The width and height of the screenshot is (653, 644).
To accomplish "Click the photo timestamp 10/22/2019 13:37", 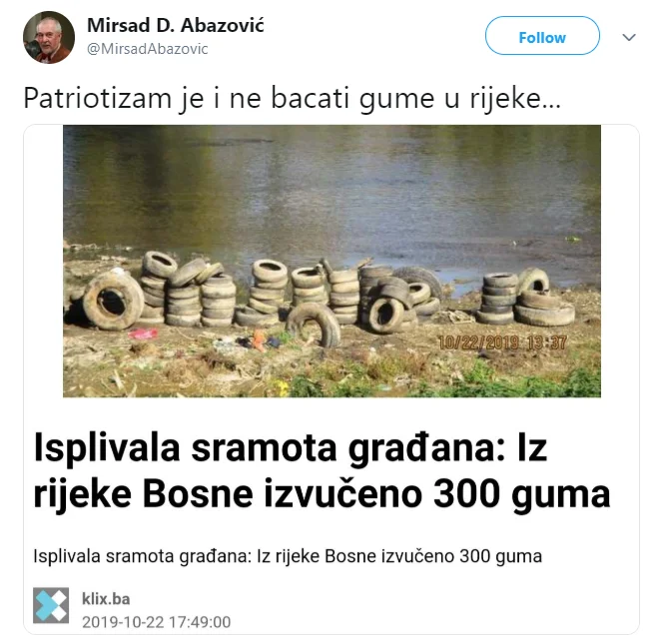I will coord(502,342).
